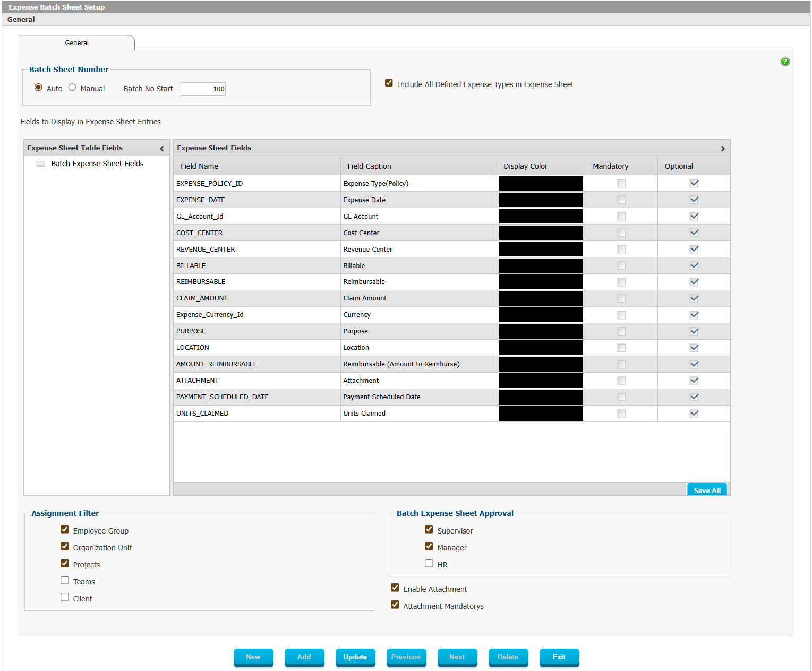Click the Batch No Start input field
Viewport: 812px width, 671px height.
point(203,89)
